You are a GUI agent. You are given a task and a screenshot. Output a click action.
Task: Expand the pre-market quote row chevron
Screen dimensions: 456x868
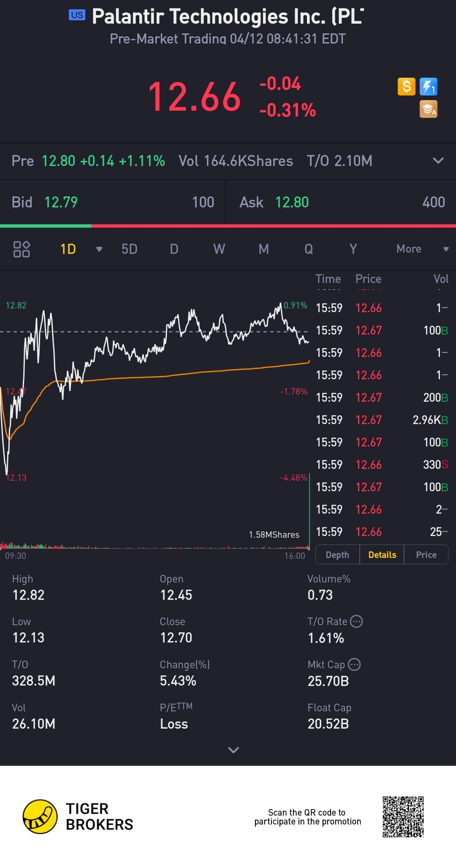[x=438, y=161]
